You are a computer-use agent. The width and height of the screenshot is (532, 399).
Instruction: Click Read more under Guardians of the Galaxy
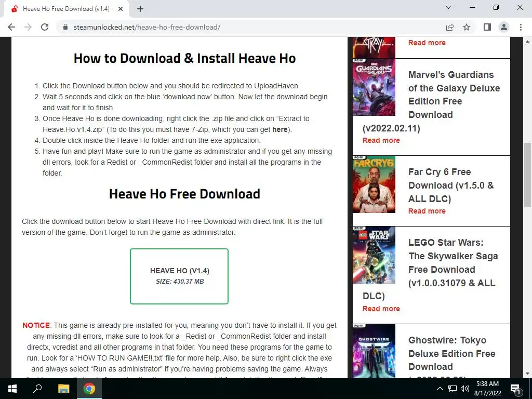click(x=381, y=140)
